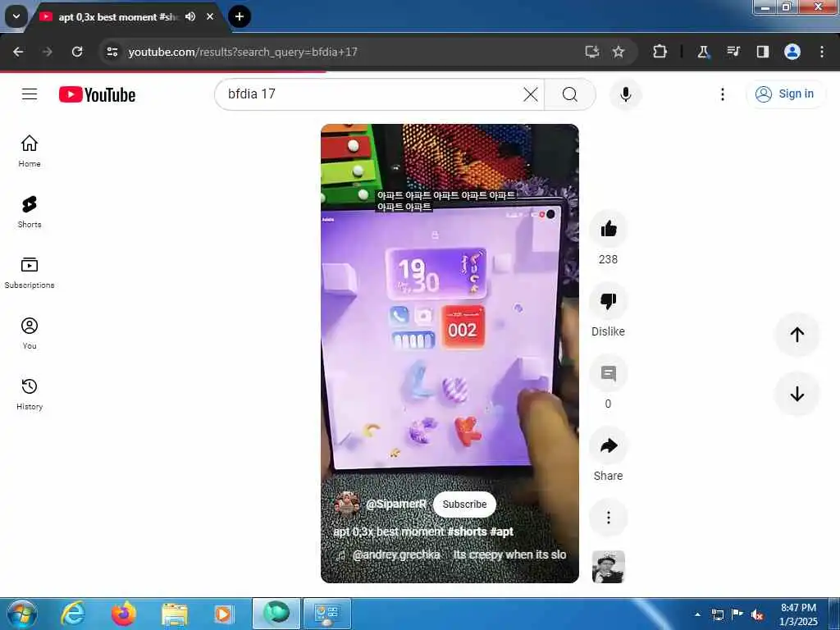Open the clock showing 8:47 PM
Image resolution: width=840 pixels, height=630 pixels.
click(798, 614)
